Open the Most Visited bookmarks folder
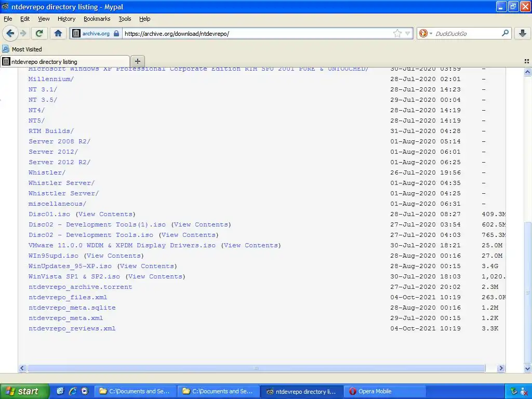 coord(22,49)
